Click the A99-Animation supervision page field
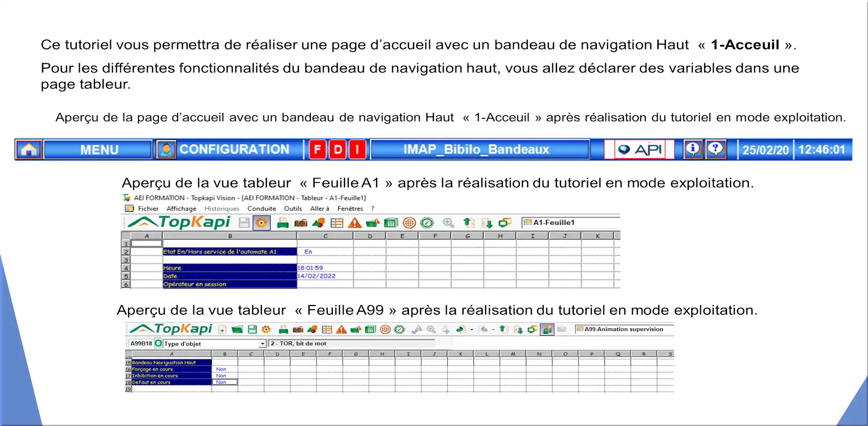This screenshot has height=426, width=868. point(624,329)
